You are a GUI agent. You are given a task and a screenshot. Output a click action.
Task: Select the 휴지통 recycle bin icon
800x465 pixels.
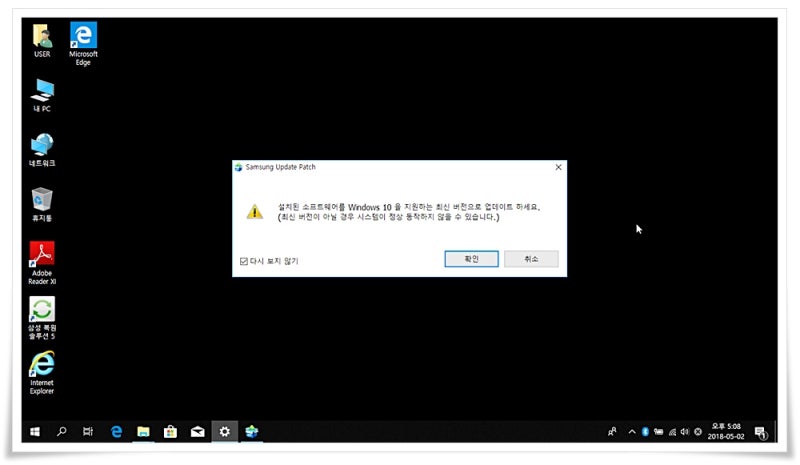pyautogui.click(x=42, y=205)
